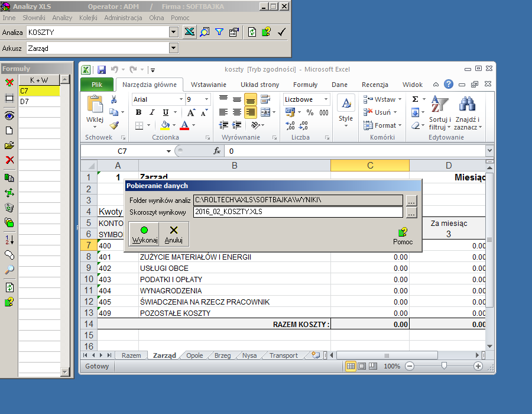Switch to the Układ strony ribbon tab
Screen dimensions: 532x414
click(x=260, y=85)
